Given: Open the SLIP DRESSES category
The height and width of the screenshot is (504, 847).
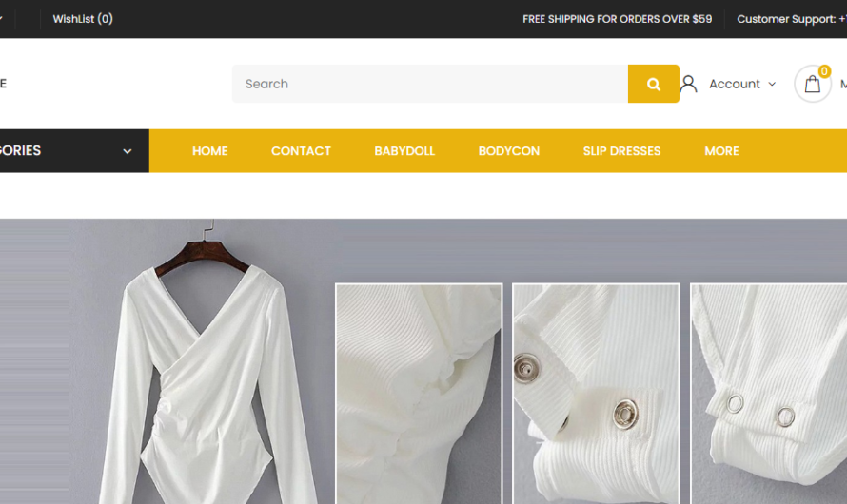Looking at the screenshot, I should tap(621, 151).
